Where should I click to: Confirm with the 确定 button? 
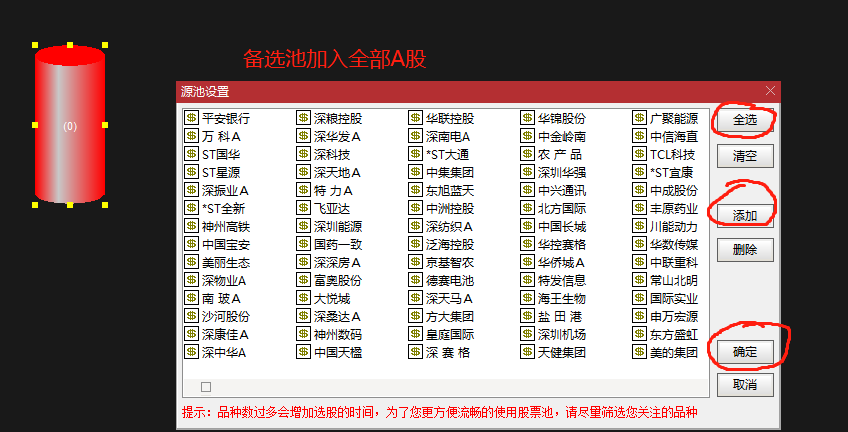coord(745,352)
